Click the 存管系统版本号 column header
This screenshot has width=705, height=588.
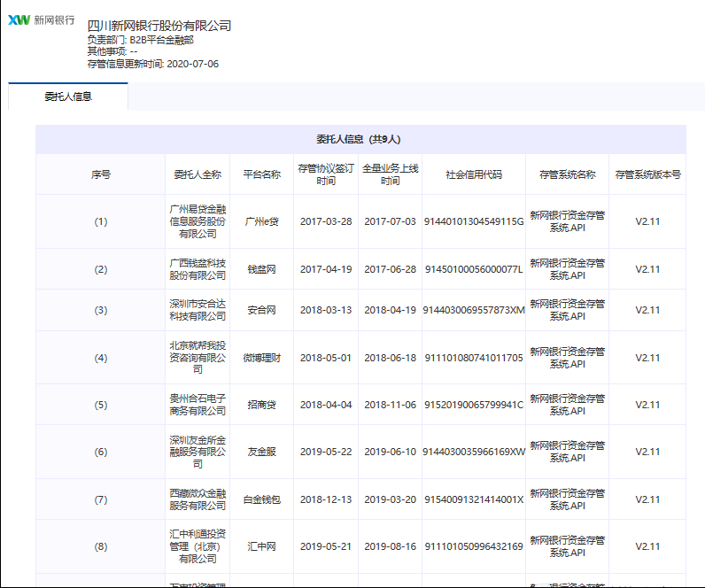coord(648,174)
